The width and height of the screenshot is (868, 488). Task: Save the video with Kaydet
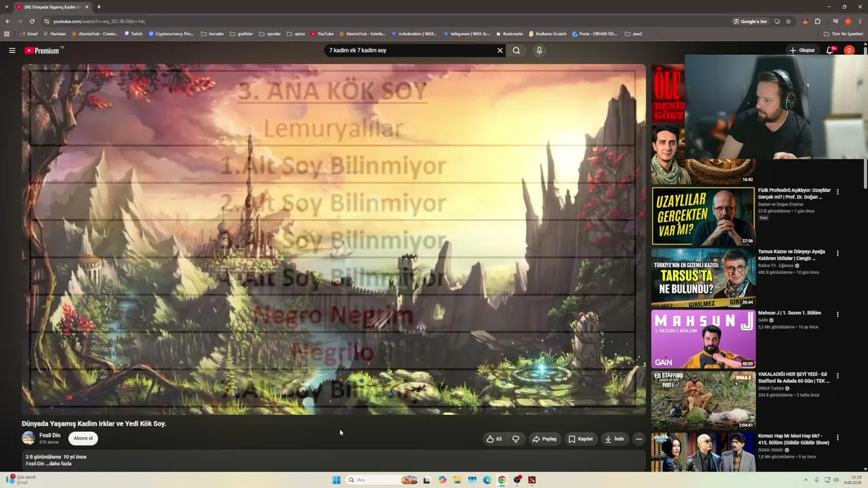point(580,439)
